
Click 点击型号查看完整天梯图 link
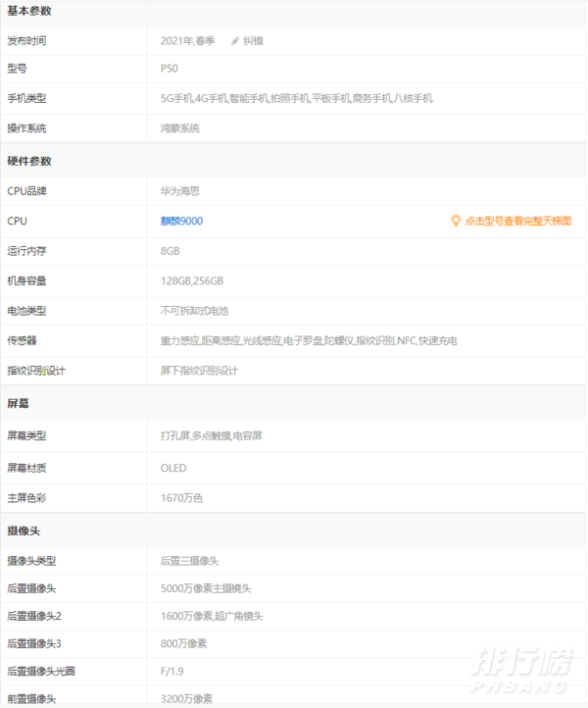click(x=518, y=221)
